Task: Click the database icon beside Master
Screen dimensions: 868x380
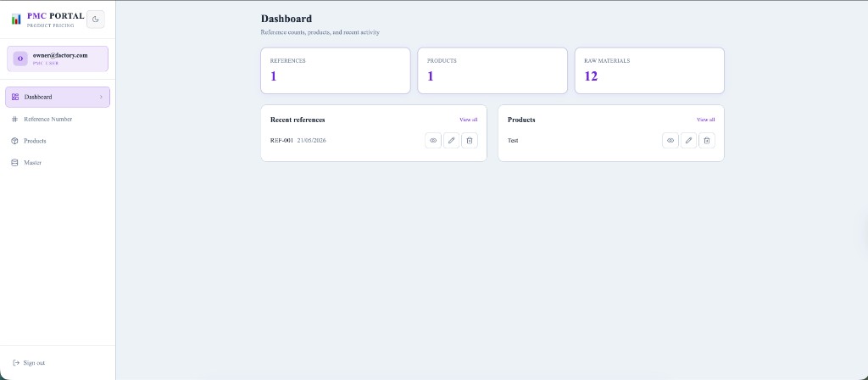Action: [x=15, y=163]
